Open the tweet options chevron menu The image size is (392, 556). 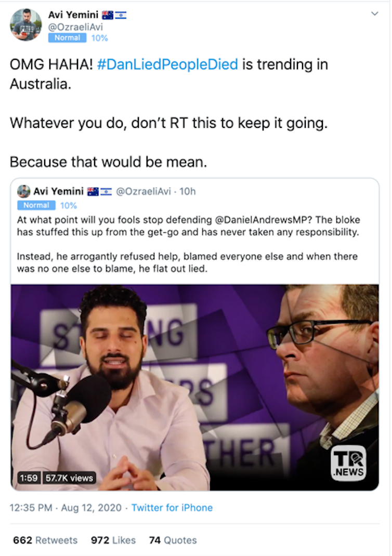pyautogui.click(x=374, y=14)
